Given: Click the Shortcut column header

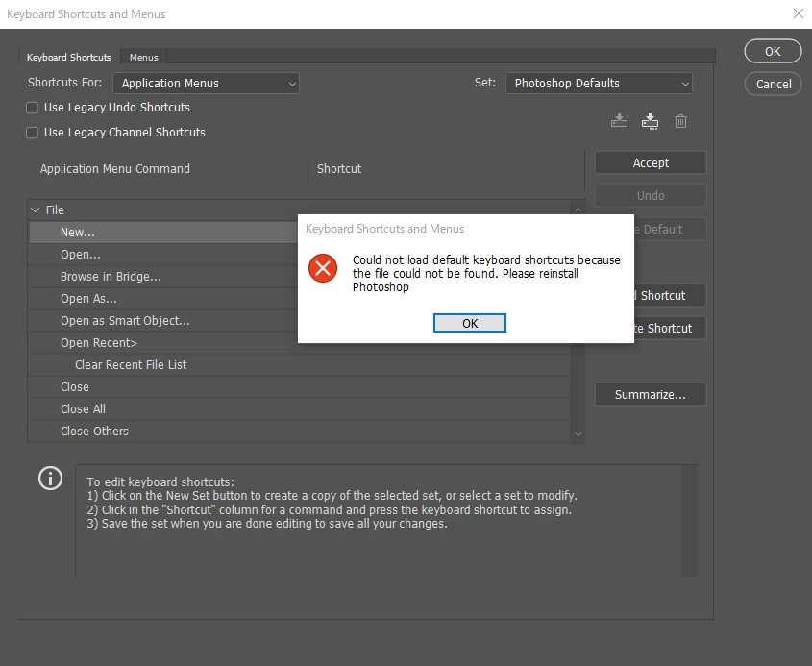Looking at the screenshot, I should pos(339,169).
